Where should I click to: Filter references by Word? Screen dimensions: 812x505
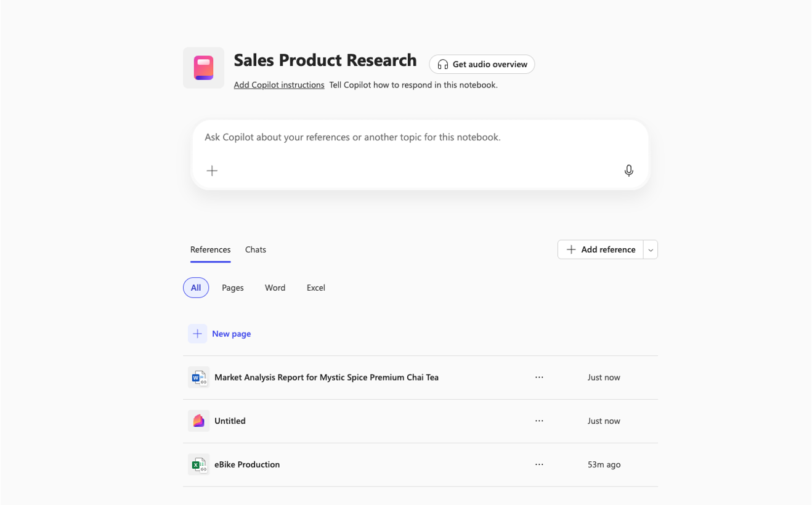coord(275,288)
